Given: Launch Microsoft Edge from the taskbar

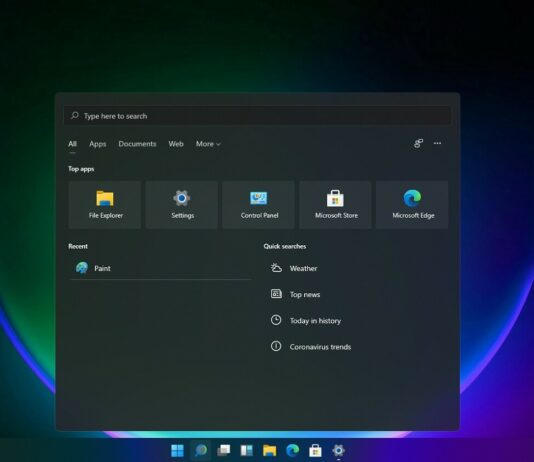Looking at the screenshot, I should tap(293, 450).
